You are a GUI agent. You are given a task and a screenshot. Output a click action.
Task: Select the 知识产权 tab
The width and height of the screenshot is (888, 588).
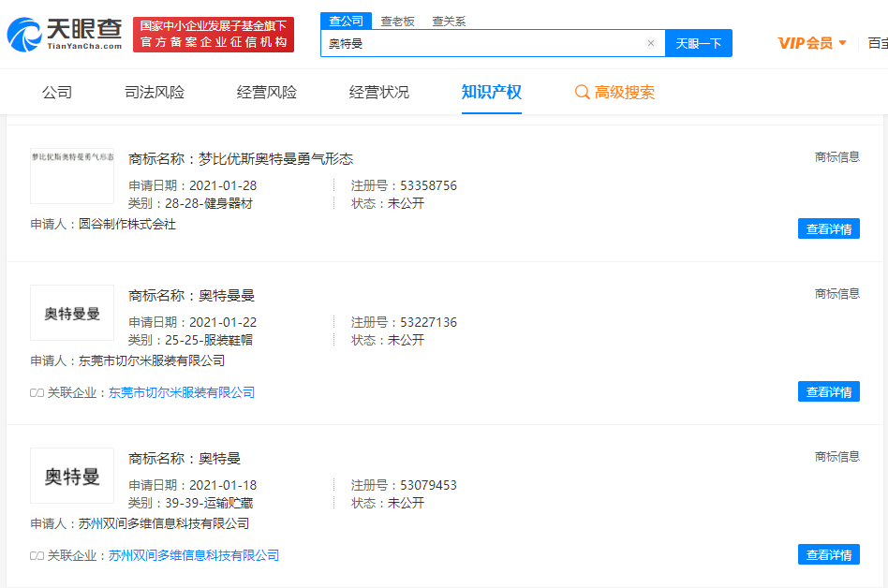pos(492,92)
